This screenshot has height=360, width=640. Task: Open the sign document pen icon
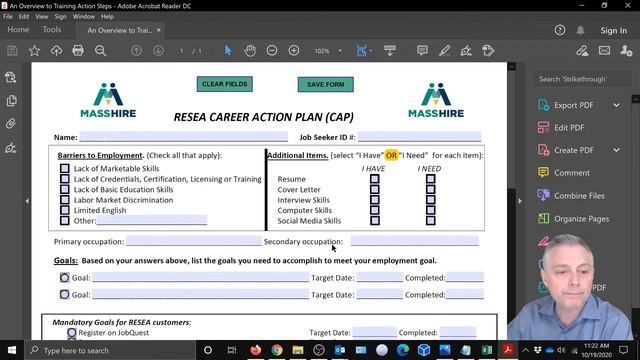(466, 51)
